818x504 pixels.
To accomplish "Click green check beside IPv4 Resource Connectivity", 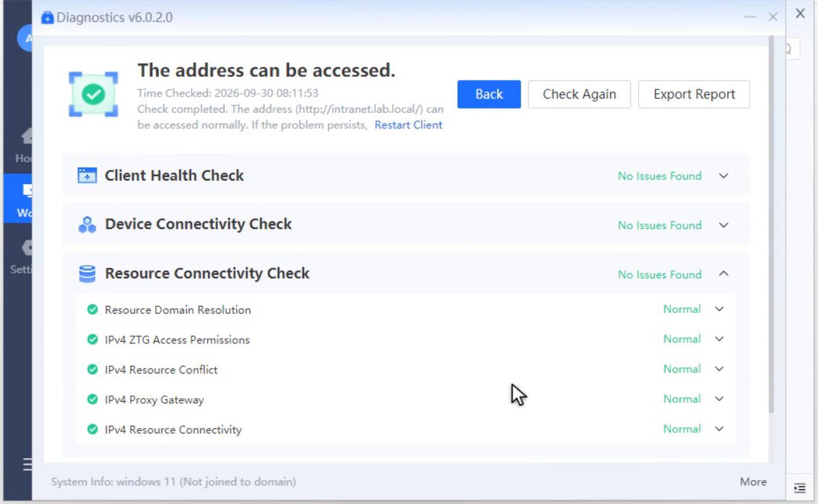I will click(92, 429).
